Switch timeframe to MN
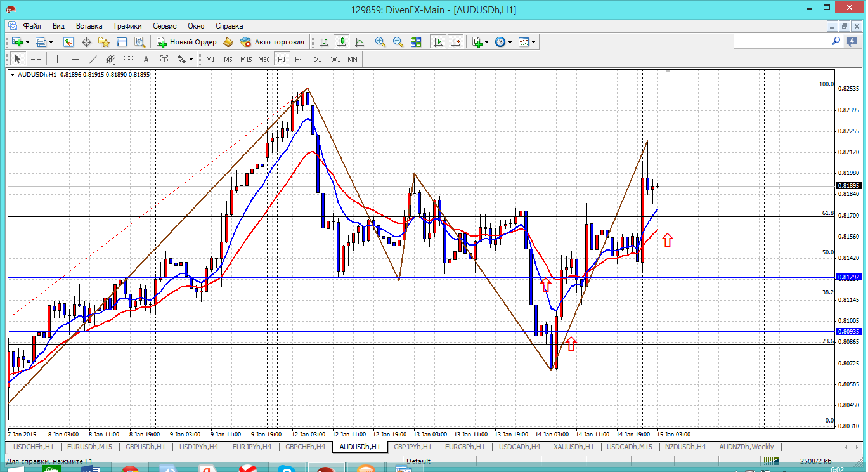Screen dimensions: 868x472 click(x=353, y=59)
